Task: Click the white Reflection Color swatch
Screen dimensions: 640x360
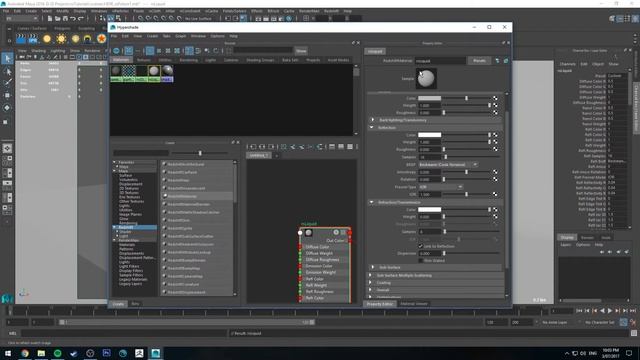Action: [429, 135]
